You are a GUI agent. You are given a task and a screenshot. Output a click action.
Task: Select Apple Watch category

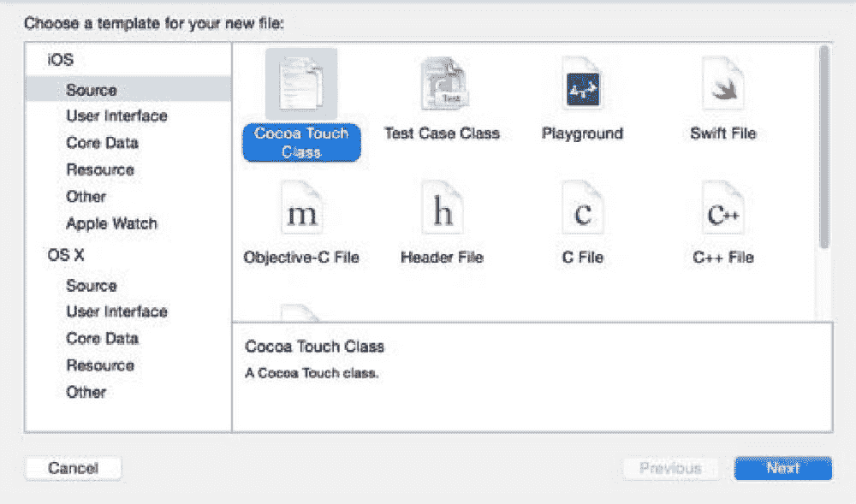pos(111,223)
